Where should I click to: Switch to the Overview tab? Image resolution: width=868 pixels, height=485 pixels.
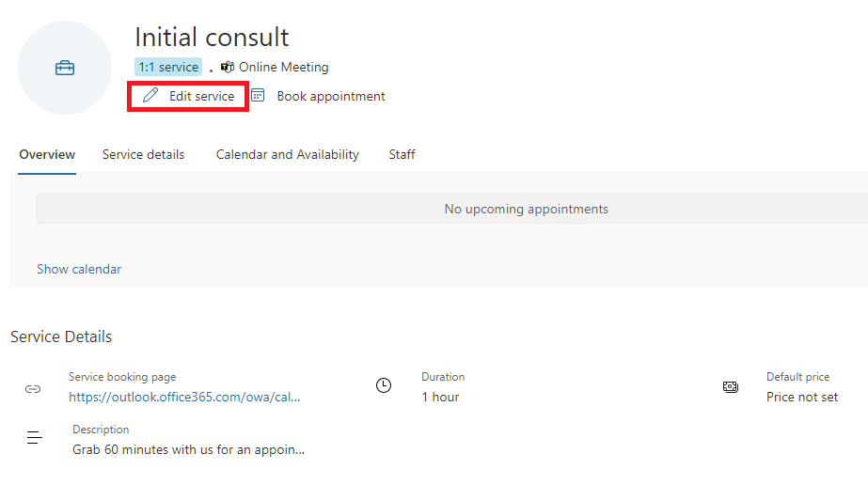pyautogui.click(x=47, y=154)
